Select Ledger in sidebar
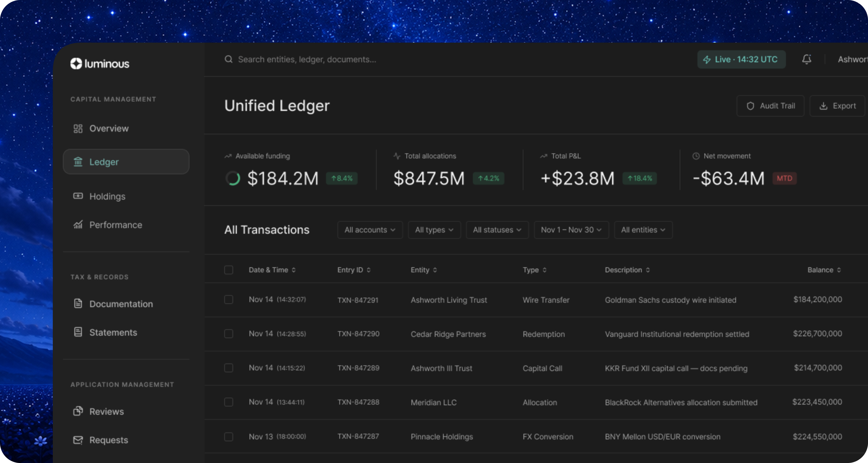 [x=126, y=162]
